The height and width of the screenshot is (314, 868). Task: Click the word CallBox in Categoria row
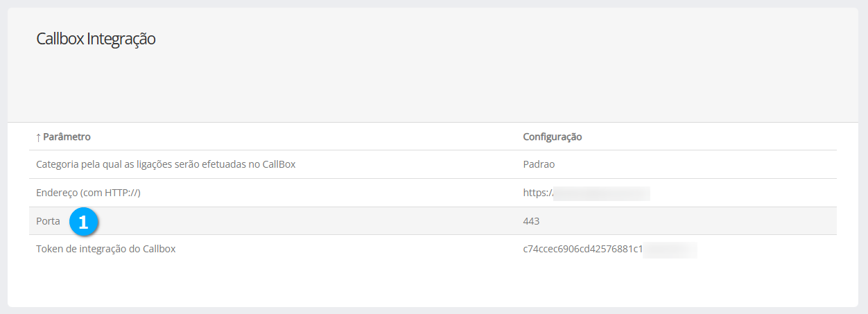(x=279, y=165)
